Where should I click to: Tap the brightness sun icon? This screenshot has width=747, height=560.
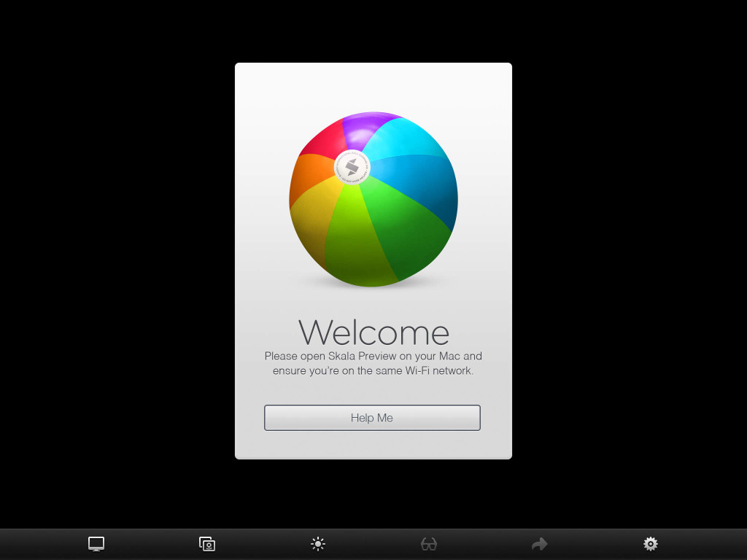coord(318,544)
